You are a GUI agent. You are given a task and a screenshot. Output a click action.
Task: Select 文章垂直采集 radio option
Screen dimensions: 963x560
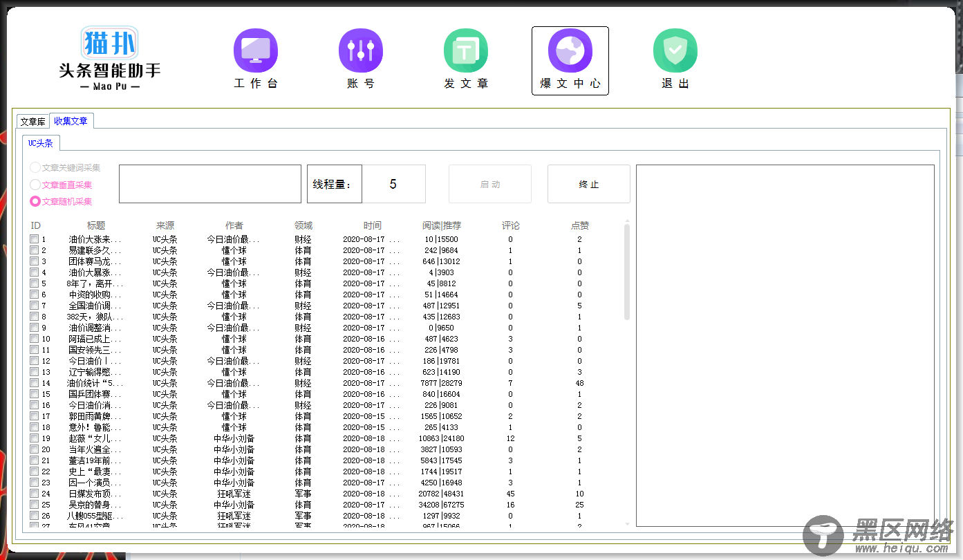[x=62, y=185]
